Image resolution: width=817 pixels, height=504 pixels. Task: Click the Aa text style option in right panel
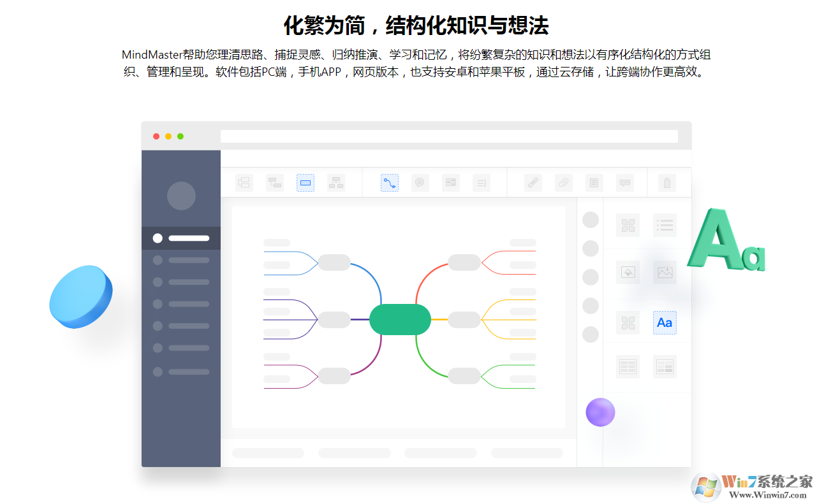point(665,323)
